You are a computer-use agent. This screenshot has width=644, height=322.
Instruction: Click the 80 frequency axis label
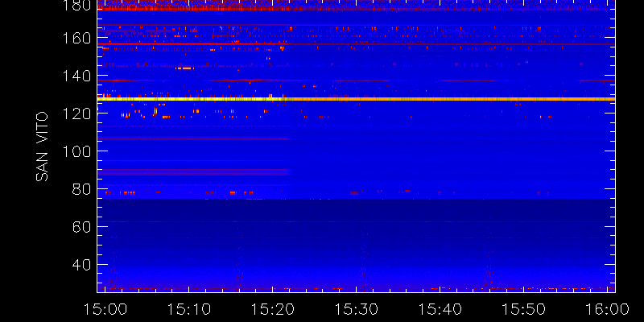[81, 190]
